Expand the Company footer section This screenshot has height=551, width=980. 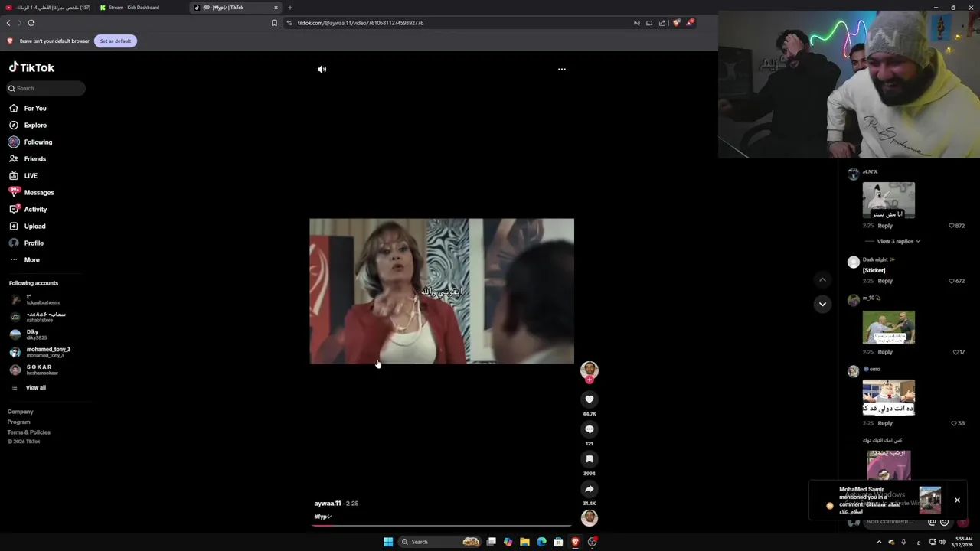point(21,412)
